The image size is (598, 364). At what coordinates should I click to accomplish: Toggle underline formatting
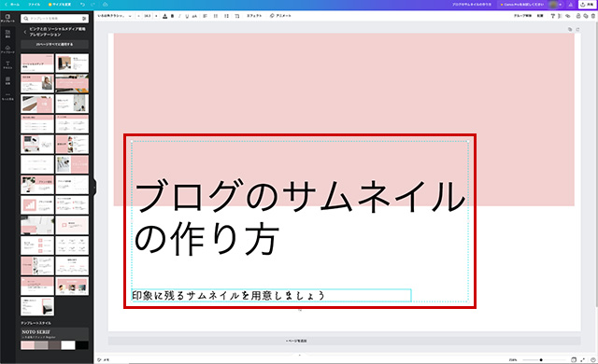click(x=187, y=16)
